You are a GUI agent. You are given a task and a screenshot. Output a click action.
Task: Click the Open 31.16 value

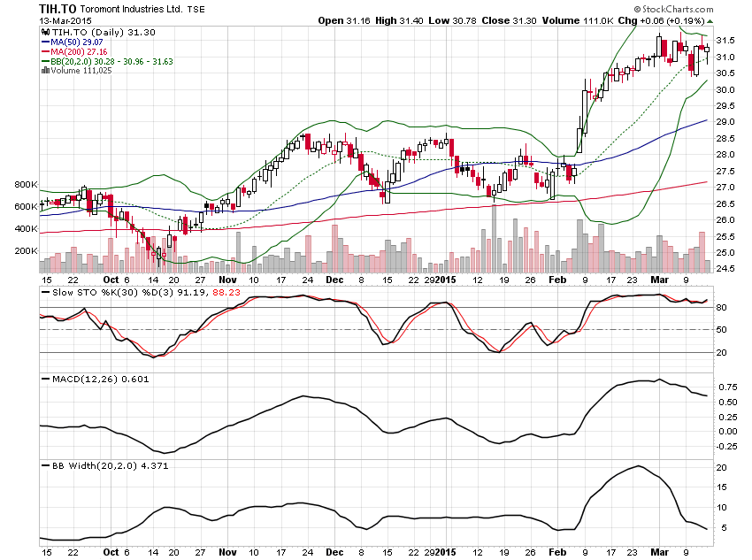click(x=344, y=20)
